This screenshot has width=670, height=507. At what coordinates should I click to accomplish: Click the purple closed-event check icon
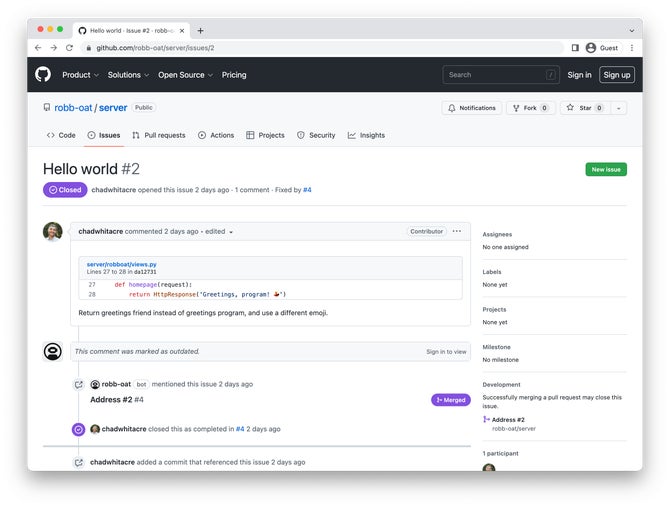(79, 429)
